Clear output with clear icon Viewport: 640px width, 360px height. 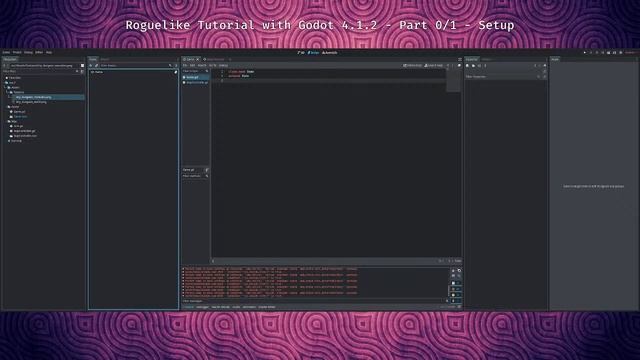coord(453,271)
